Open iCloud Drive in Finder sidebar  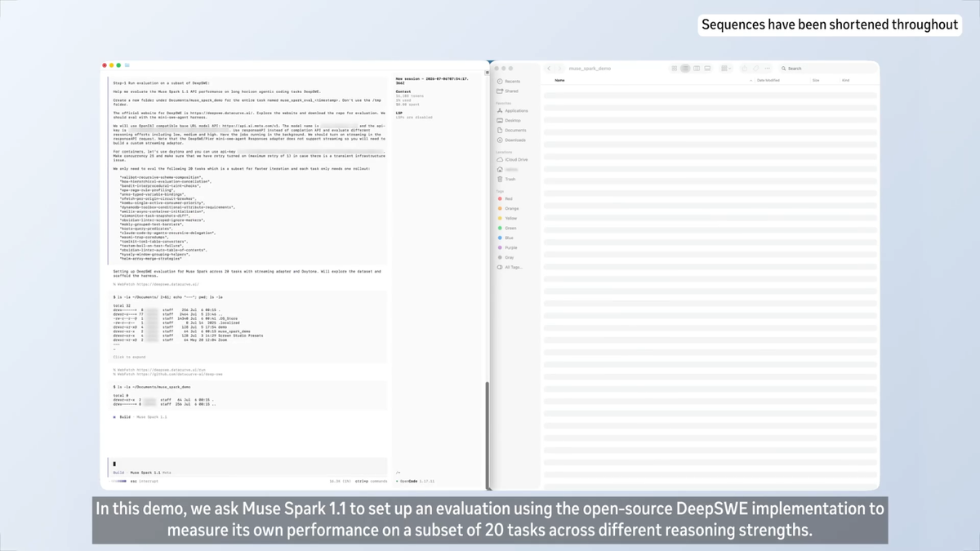pyautogui.click(x=513, y=160)
